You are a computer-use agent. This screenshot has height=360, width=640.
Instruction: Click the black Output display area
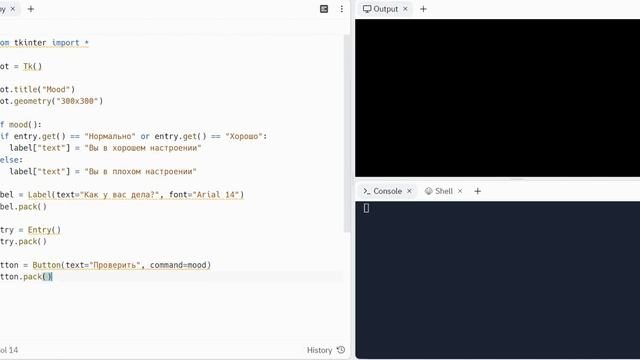click(x=498, y=98)
